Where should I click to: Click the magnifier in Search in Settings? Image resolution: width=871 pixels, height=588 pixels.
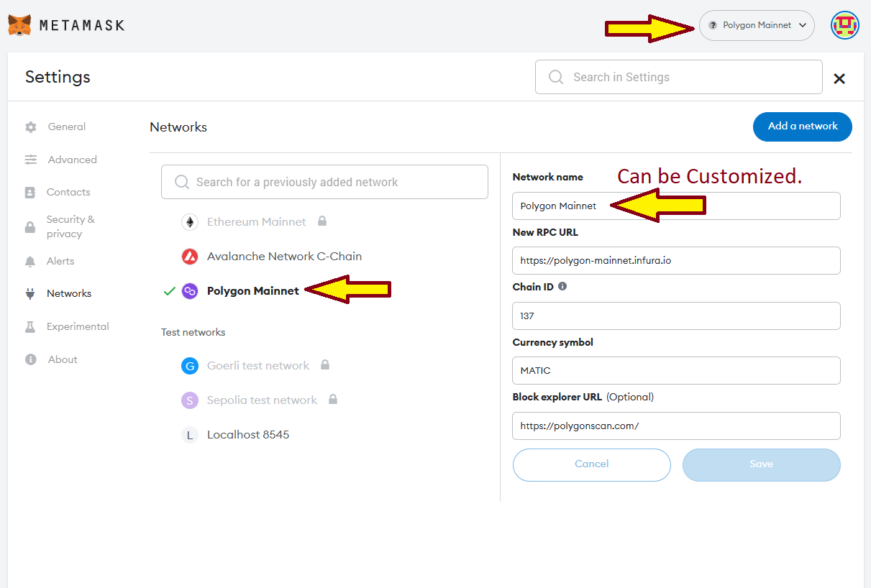[x=556, y=77]
